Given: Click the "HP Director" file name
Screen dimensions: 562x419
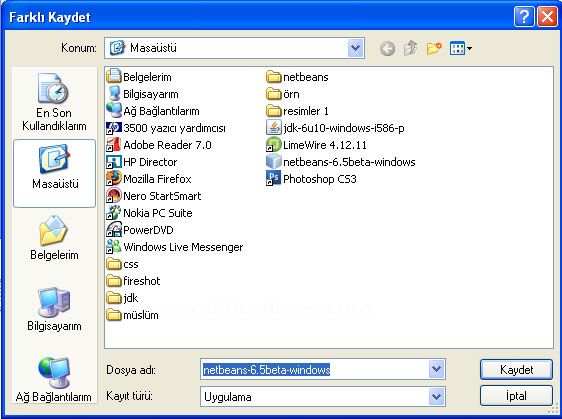Looking at the screenshot, I should click(150, 162).
